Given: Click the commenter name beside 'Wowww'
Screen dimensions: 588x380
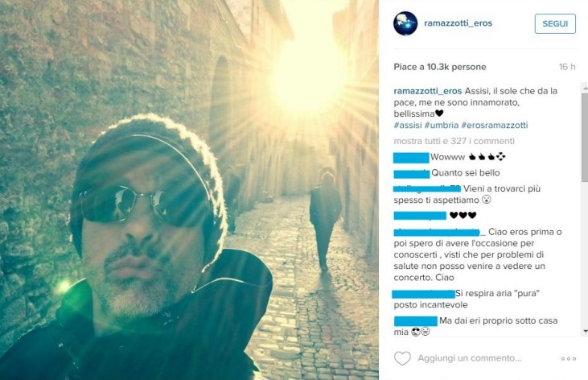Looking at the screenshot, I should point(411,158).
